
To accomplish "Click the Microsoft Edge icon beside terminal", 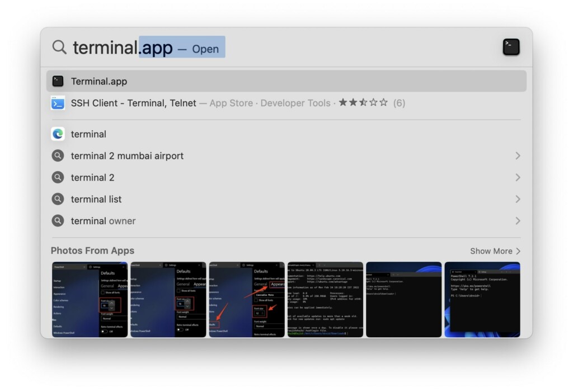I will 58,134.
